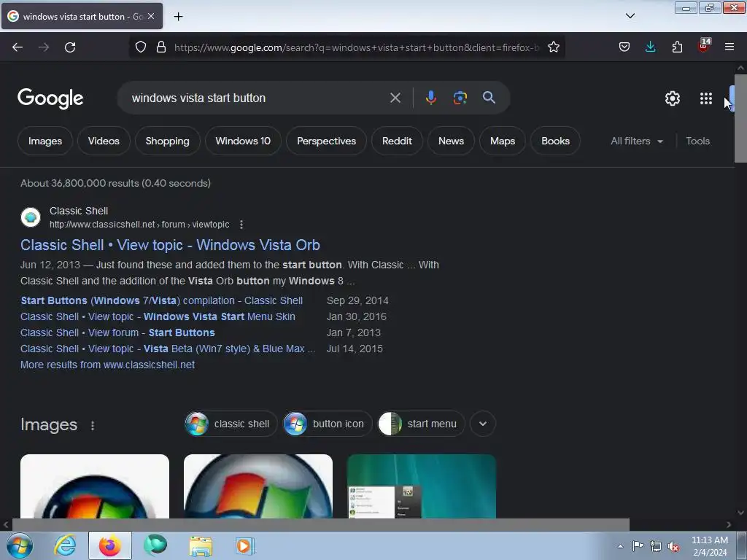This screenshot has height=560, width=747.
Task: Open the Windows Start orb
Action: pos(20,545)
